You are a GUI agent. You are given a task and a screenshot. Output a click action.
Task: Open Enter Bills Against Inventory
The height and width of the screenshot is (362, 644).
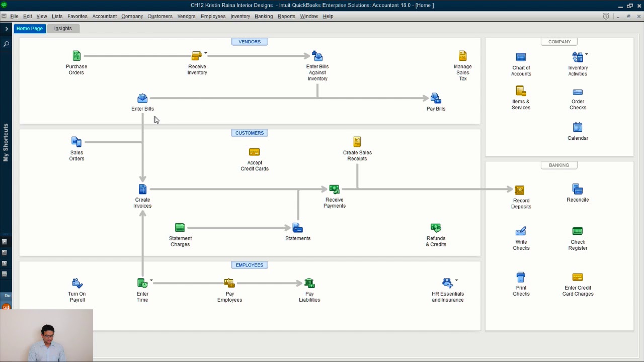coord(317,56)
